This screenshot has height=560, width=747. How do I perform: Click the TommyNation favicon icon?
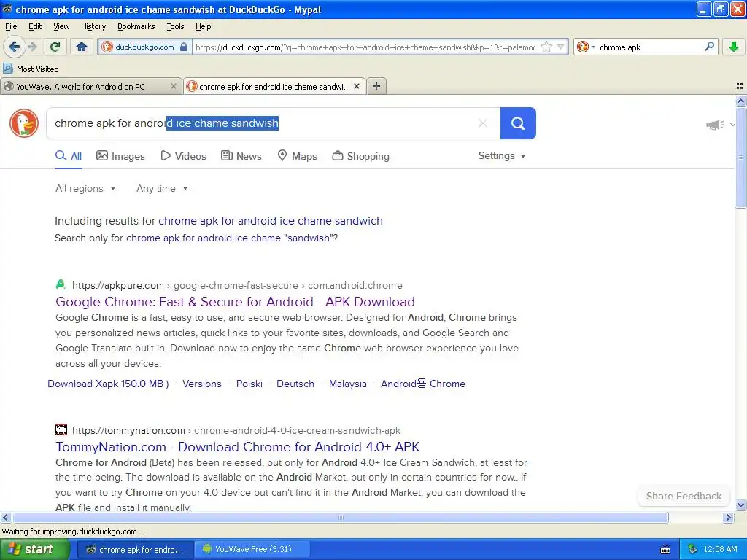(x=61, y=429)
